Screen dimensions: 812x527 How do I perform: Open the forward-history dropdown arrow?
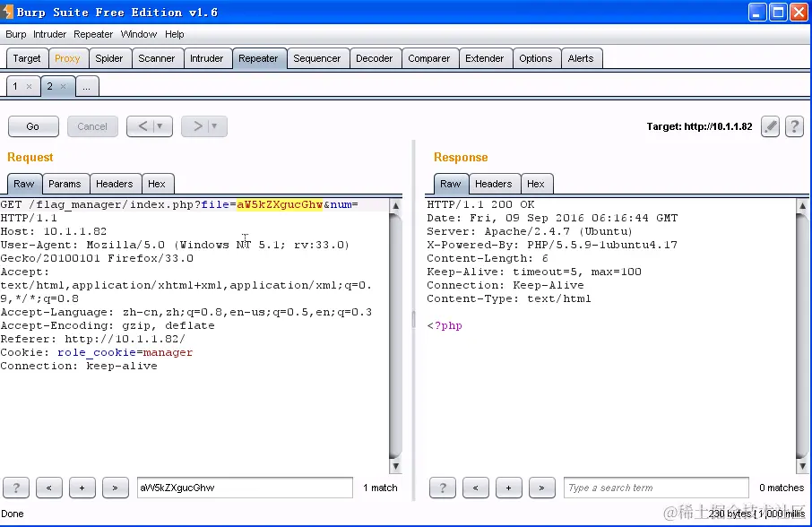[215, 126]
